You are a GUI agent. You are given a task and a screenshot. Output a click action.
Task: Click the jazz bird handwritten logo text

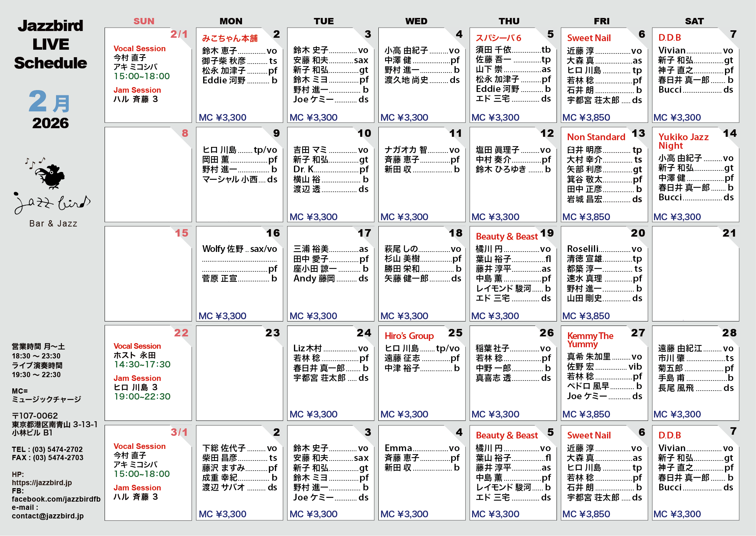pyautogui.click(x=52, y=203)
